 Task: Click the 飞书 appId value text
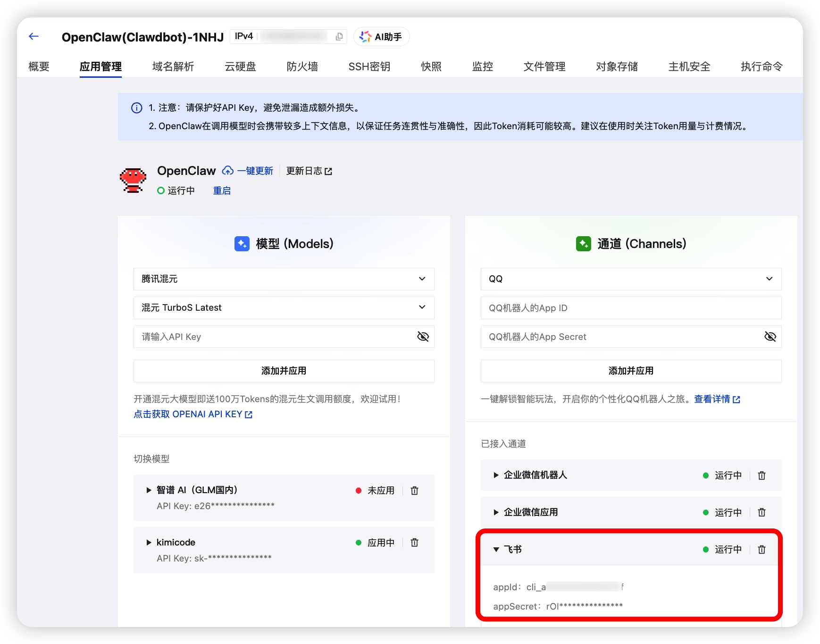(575, 587)
